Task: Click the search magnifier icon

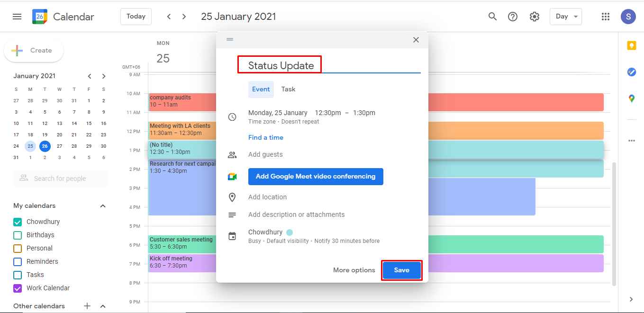Action: [493, 17]
